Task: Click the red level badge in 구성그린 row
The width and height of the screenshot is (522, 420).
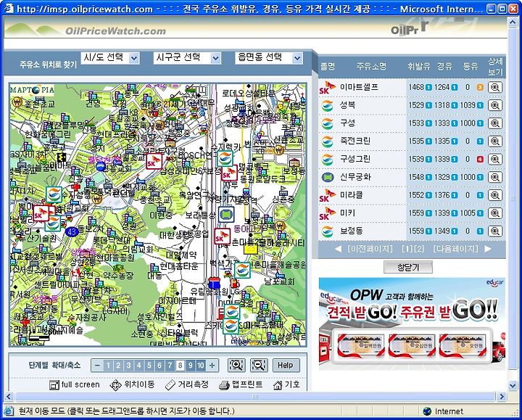Action: point(480,160)
